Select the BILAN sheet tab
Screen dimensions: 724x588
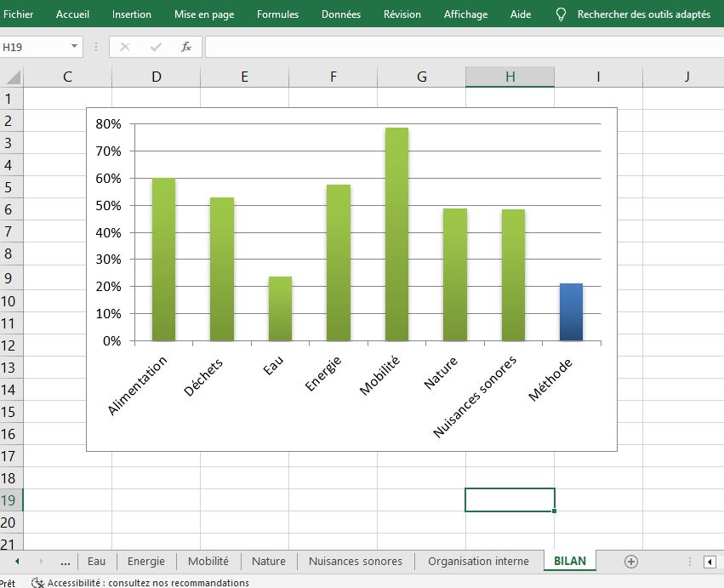click(570, 561)
